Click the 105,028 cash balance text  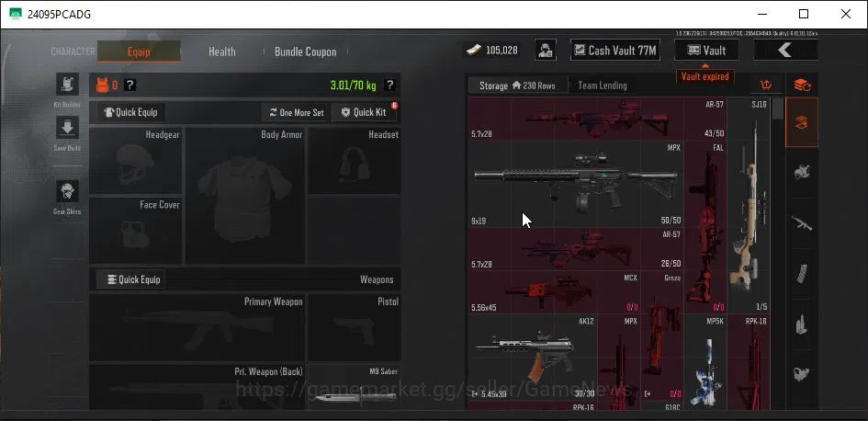[x=502, y=51]
